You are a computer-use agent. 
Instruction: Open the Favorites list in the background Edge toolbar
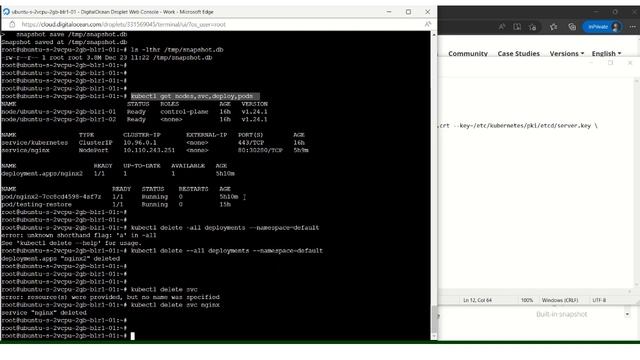(x=553, y=27)
